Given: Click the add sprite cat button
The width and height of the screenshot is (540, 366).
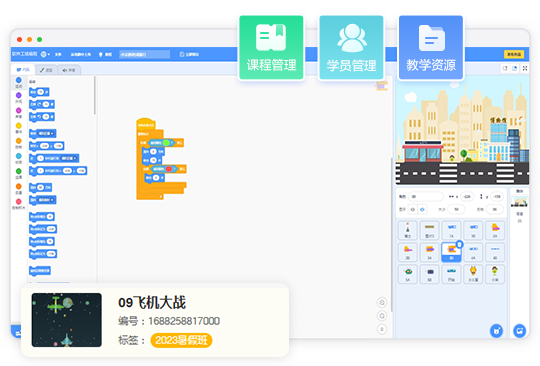Looking at the screenshot, I should pos(496,331).
